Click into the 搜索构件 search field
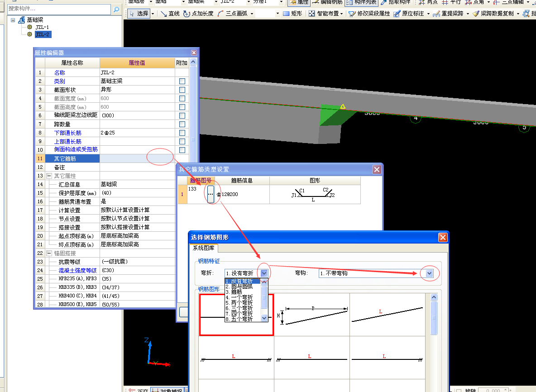Screen dimensions: 536x392 (x=59, y=9)
